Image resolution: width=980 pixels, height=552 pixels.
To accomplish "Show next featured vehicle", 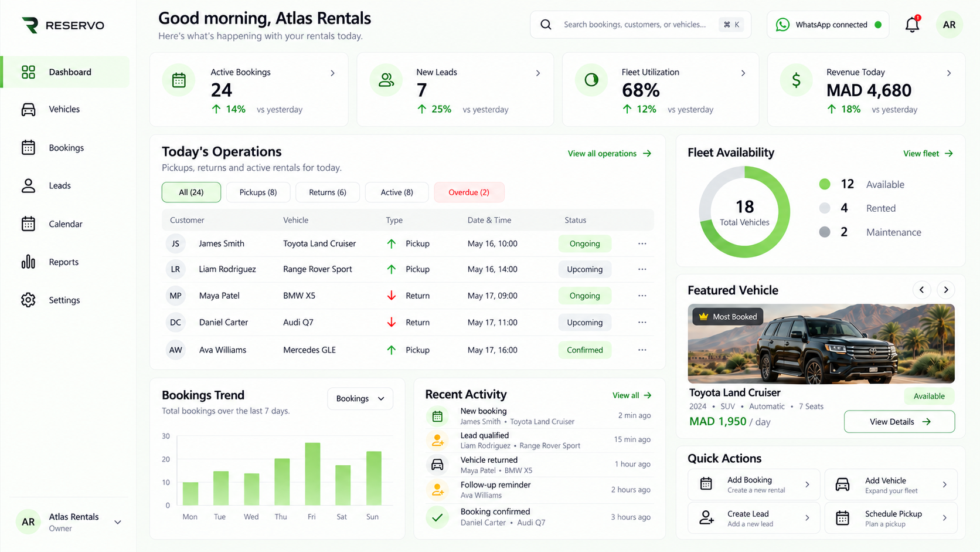I will 945,290.
